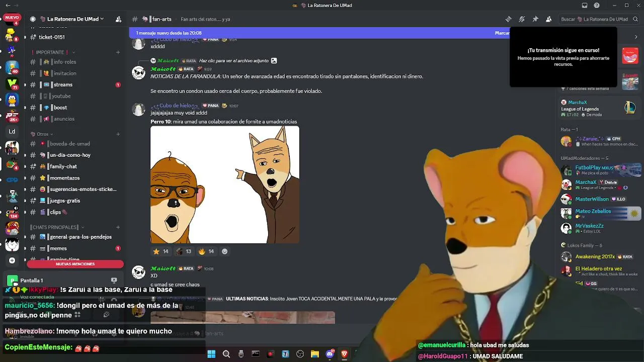Open Discord from the taskbar
Image resolution: width=644 pixels, height=362 pixels.
pyautogui.click(x=330, y=354)
